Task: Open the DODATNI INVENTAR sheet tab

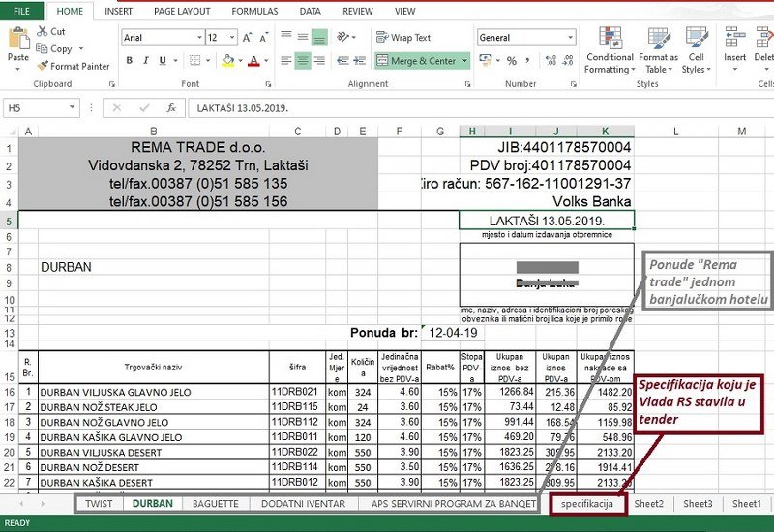Action: click(303, 504)
